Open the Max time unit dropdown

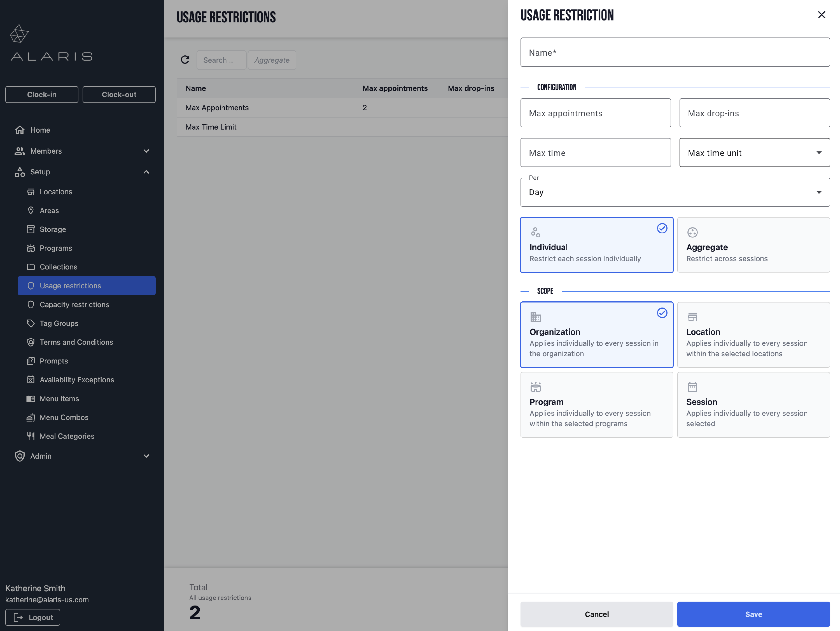click(x=755, y=153)
